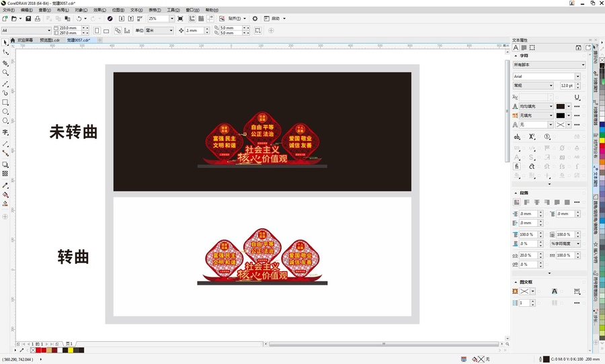Open the Bitmaps menu
Viewport: 605px width, 364px height.
click(118, 10)
